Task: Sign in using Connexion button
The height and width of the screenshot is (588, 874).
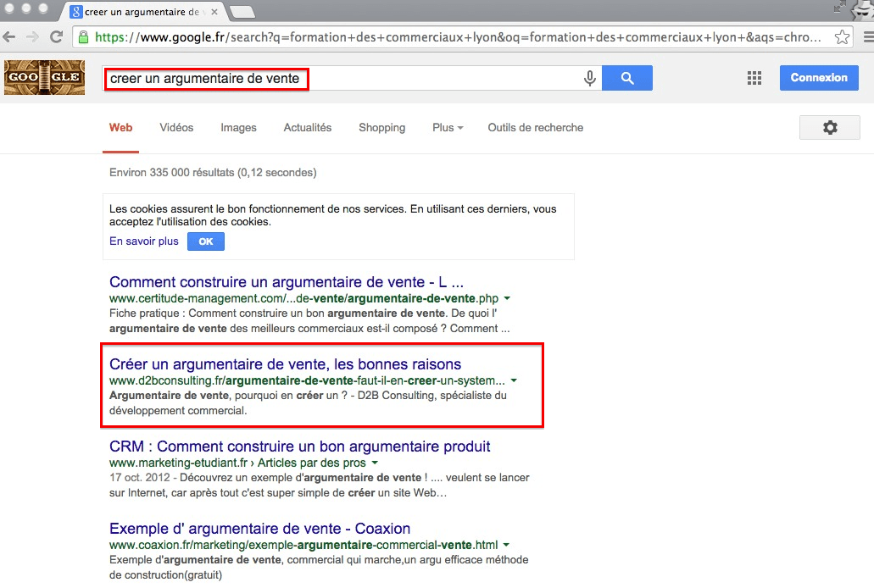Action: pyautogui.click(x=819, y=78)
